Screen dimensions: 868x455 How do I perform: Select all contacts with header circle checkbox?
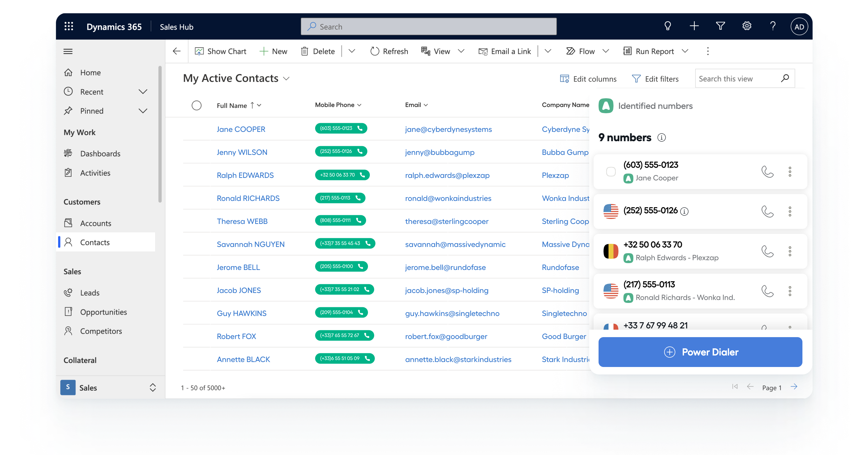tap(196, 105)
